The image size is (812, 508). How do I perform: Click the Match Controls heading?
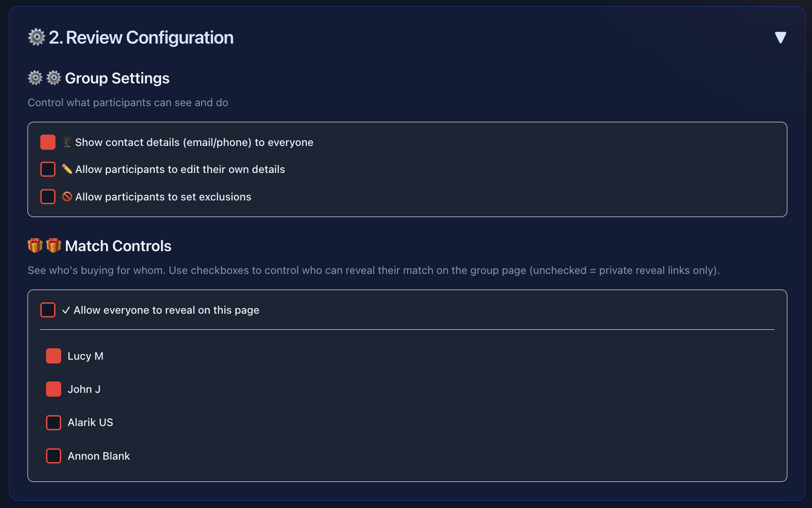coord(118,245)
